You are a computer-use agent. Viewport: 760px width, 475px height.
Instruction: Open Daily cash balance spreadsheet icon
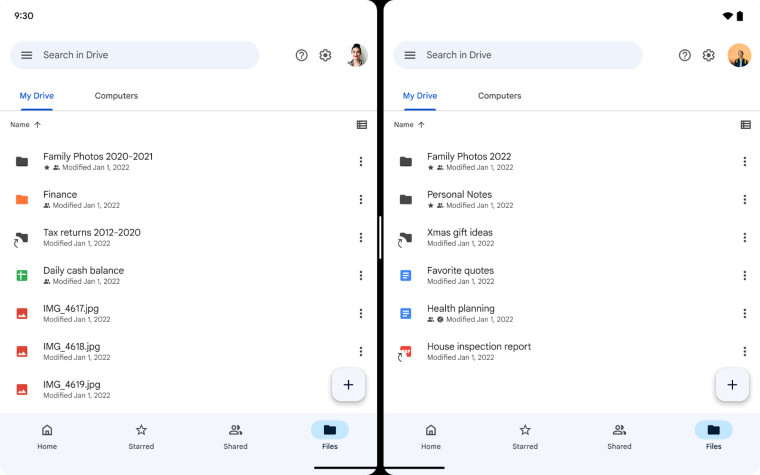click(x=22, y=275)
